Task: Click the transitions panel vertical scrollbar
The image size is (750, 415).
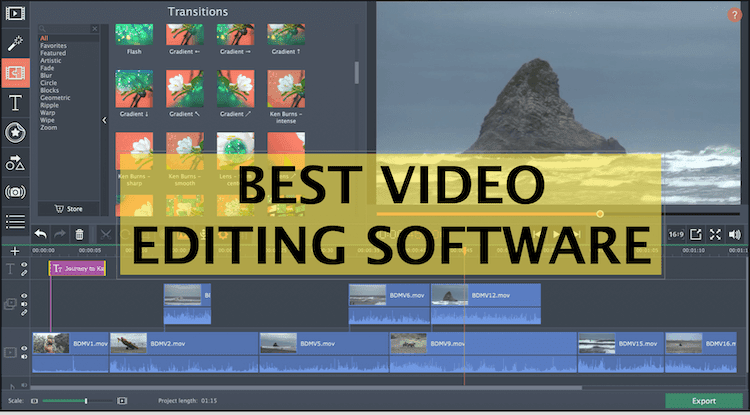Action: point(356,73)
